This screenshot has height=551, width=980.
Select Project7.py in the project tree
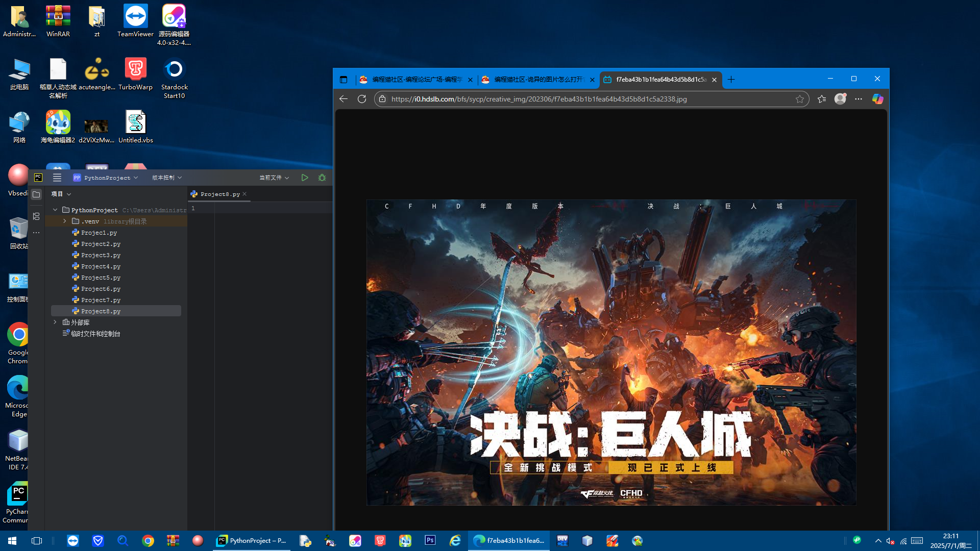click(x=101, y=300)
